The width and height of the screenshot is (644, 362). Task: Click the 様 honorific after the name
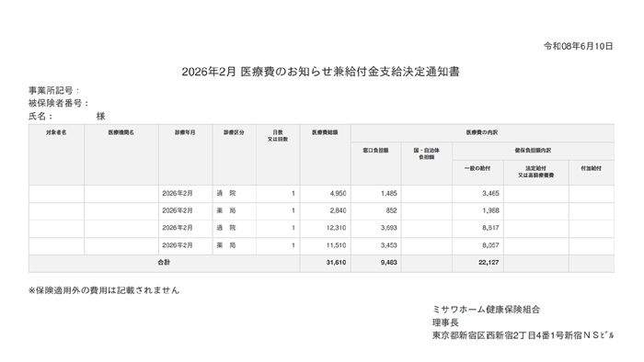pyautogui.click(x=101, y=117)
